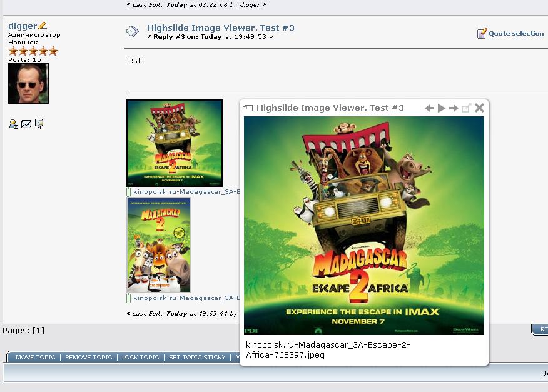
Task: Click the 'Reply #3 on: Today at 19:49:53' text
Action: pyautogui.click(x=210, y=37)
